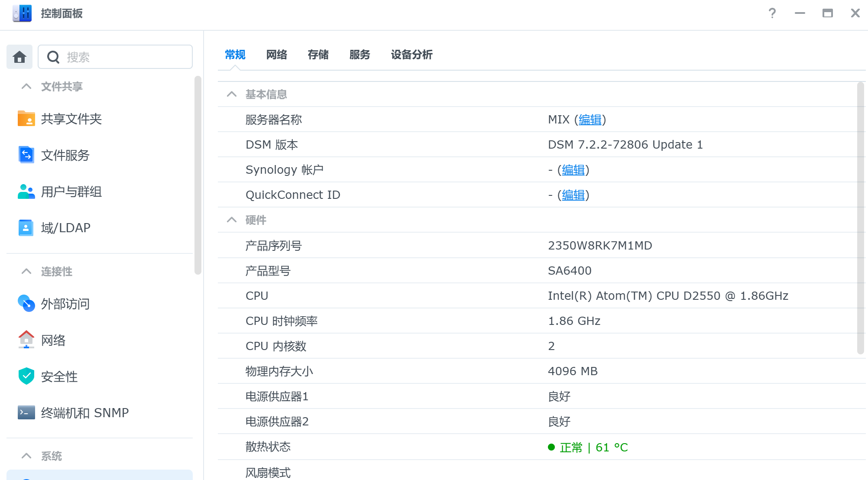
Task: Click the CPU 内核数 row label
Action: [276, 346]
